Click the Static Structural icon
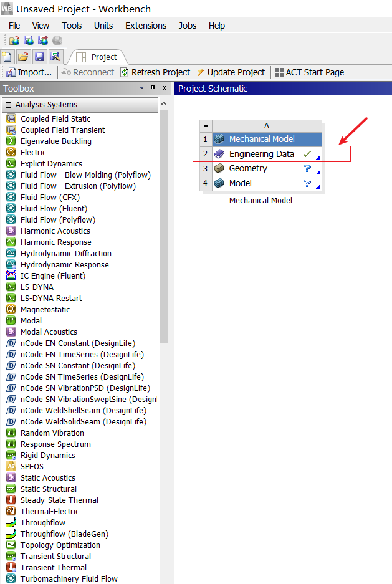392x584 pixels. click(x=11, y=489)
